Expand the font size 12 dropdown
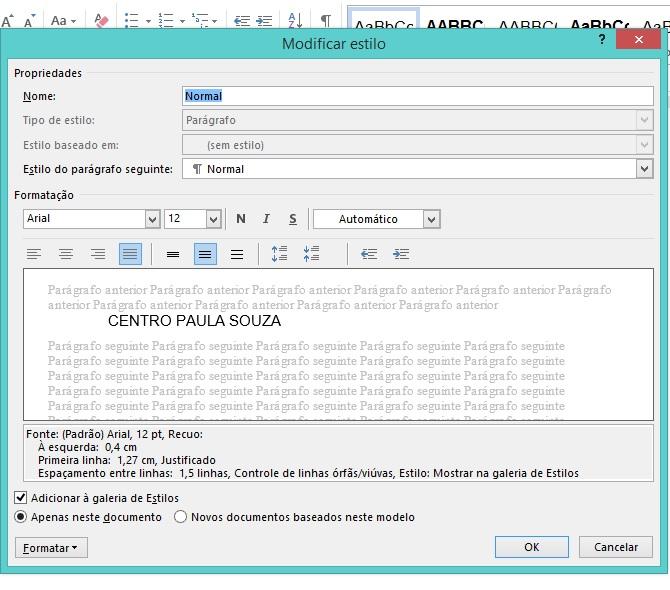The width and height of the screenshot is (670, 590). pyautogui.click(x=213, y=219)
